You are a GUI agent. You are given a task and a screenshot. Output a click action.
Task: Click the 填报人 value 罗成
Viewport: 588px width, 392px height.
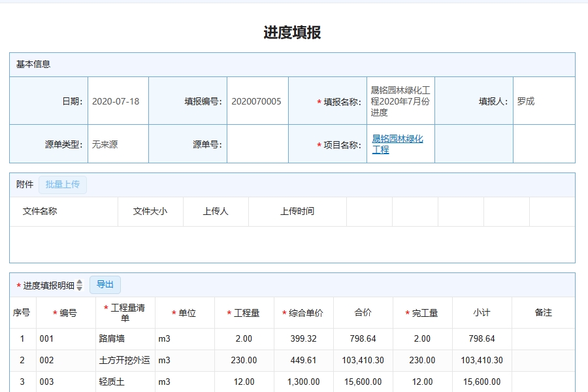coord(544,101)
